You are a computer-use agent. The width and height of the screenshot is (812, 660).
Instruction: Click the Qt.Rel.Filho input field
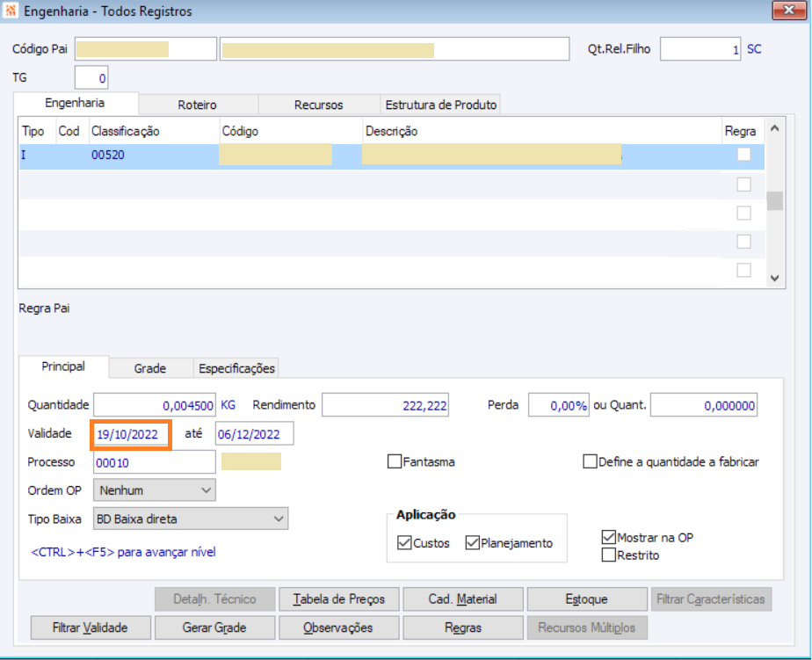[700, 49]
